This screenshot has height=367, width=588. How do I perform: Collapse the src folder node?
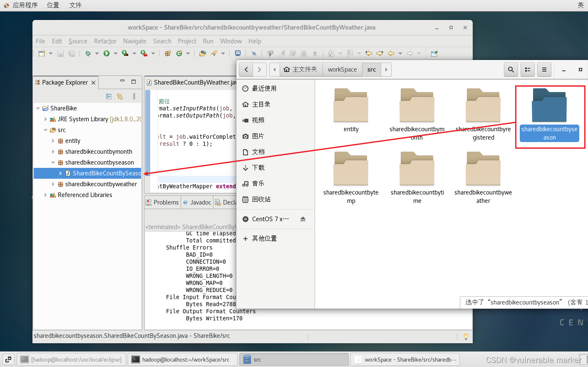click(46, 130)
